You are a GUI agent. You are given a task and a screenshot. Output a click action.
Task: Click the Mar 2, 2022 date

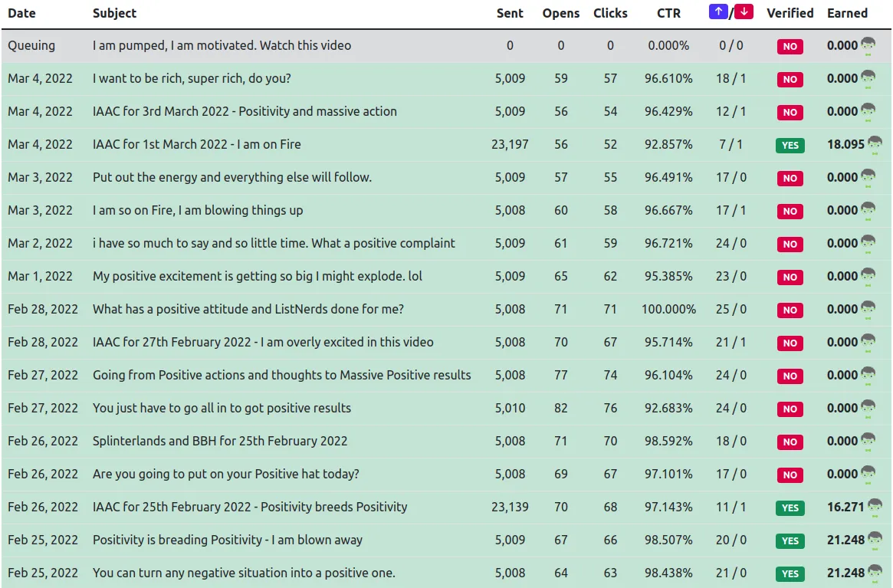[x=40, y=244]
